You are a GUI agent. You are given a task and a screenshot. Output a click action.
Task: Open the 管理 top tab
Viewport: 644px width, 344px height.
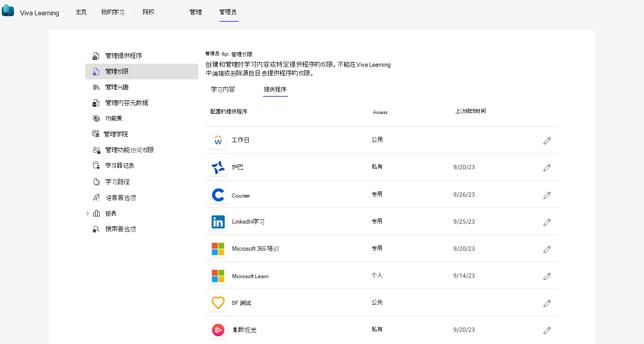pos(195,12)
